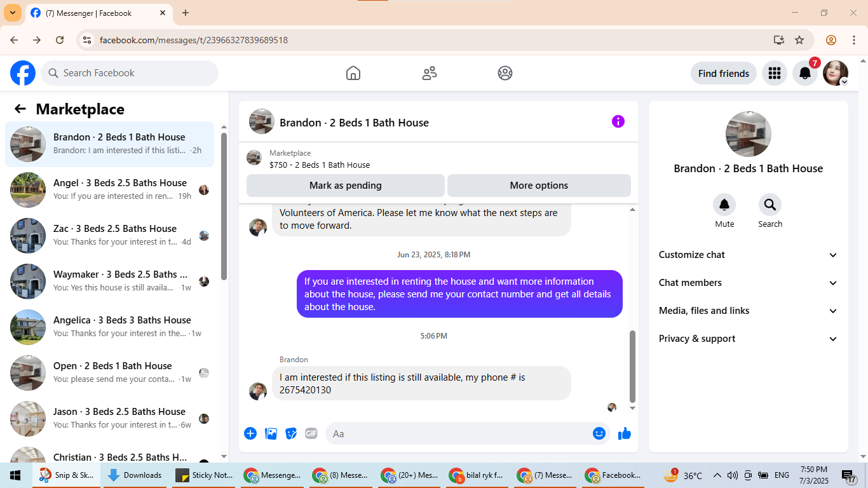Show hidden system tray icons
This screenshot has height=488, width=868.
[717, 475]
